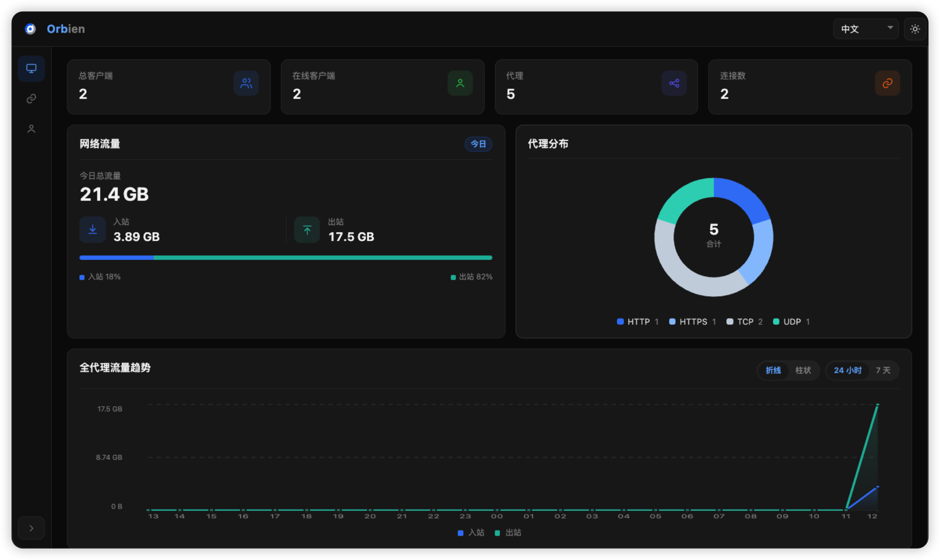This screenshot has height=560, width=940.
Task: Click the 总客户端 card label
Action: point(96,76)
